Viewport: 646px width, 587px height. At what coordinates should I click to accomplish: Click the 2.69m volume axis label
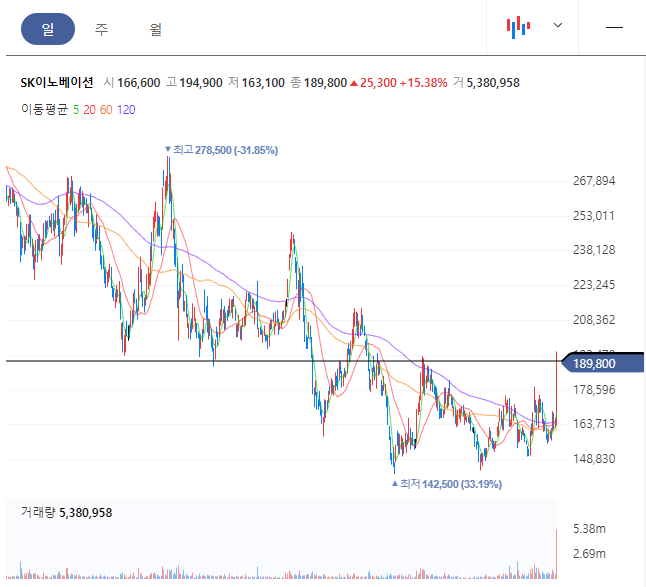(589, 554)
